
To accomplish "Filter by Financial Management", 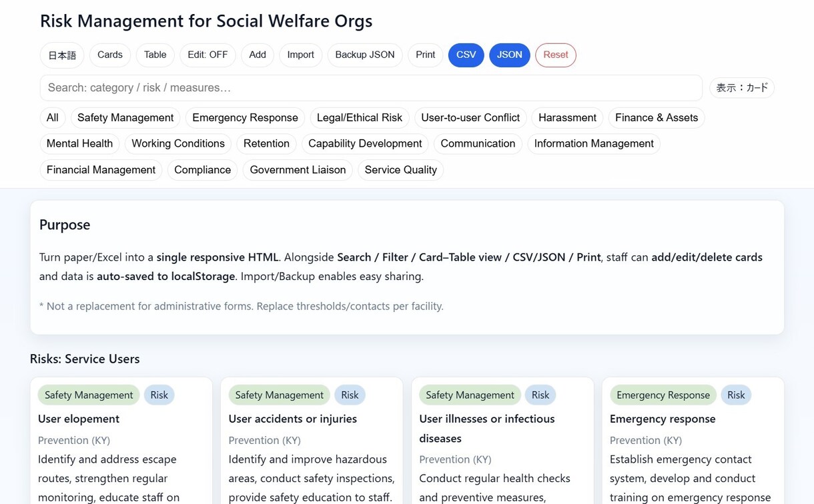I will coord(101,170).
